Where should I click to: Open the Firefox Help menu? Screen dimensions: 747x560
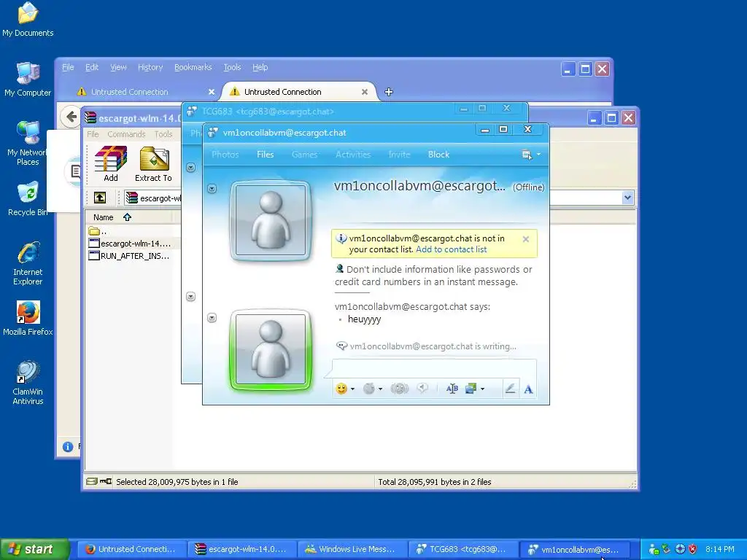[x=260, y=67]
